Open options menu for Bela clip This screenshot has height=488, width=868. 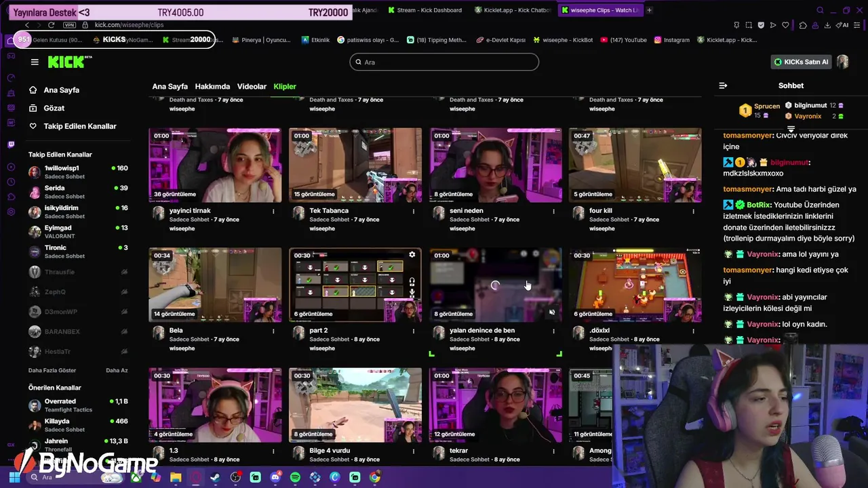coord(273,331)
